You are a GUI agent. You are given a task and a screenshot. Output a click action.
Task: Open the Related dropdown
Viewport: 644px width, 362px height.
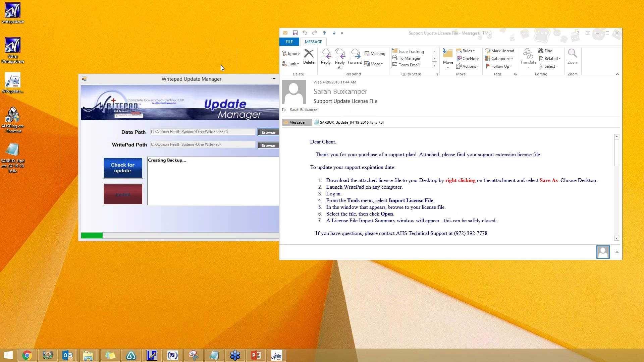(550, 59)
